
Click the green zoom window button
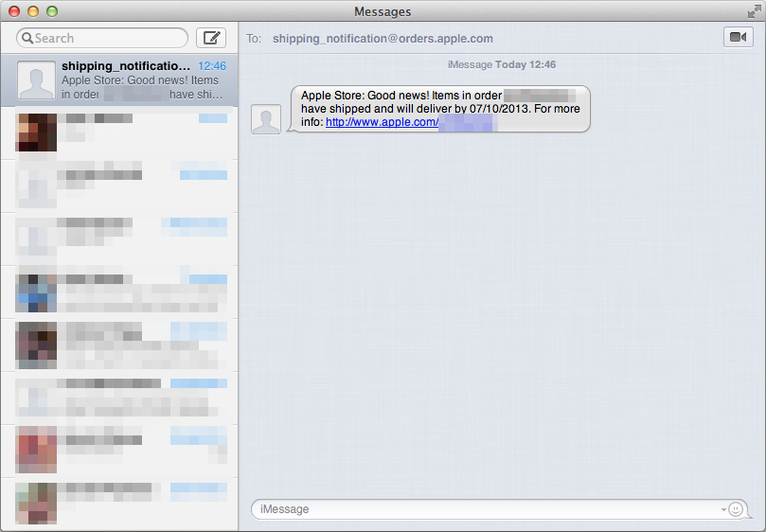coord(52,11)
